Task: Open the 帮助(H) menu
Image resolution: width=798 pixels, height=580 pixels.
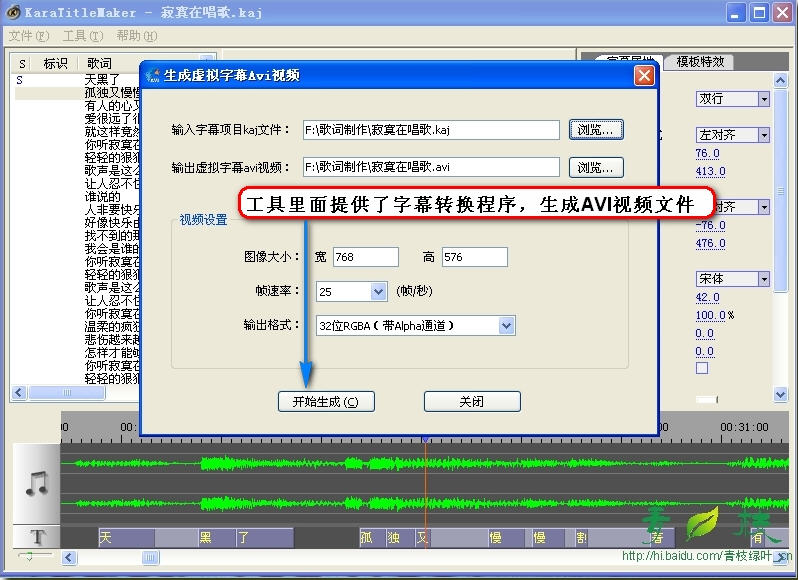Action: [x=136, y=36]
